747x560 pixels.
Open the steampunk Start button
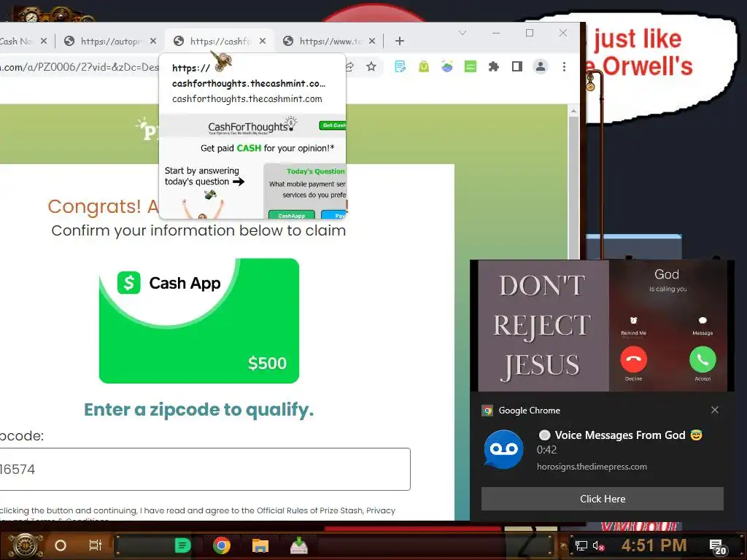(x=26, y=545)
